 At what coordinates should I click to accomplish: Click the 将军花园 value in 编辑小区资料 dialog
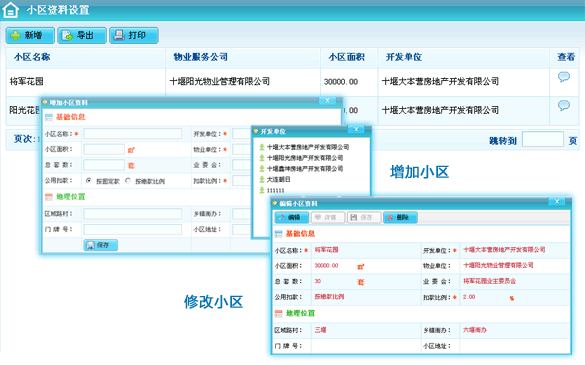(x=326, y=250)
